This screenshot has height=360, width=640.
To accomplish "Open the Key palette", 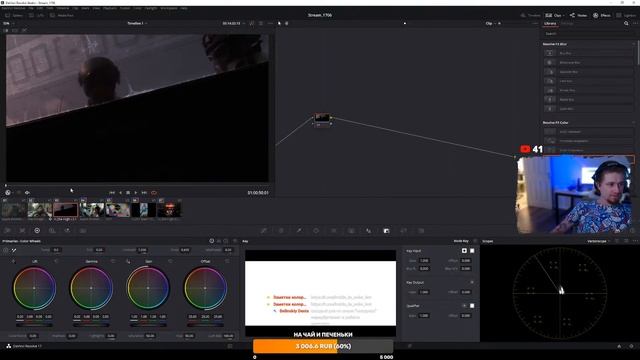I will click(x=386, y=231).
